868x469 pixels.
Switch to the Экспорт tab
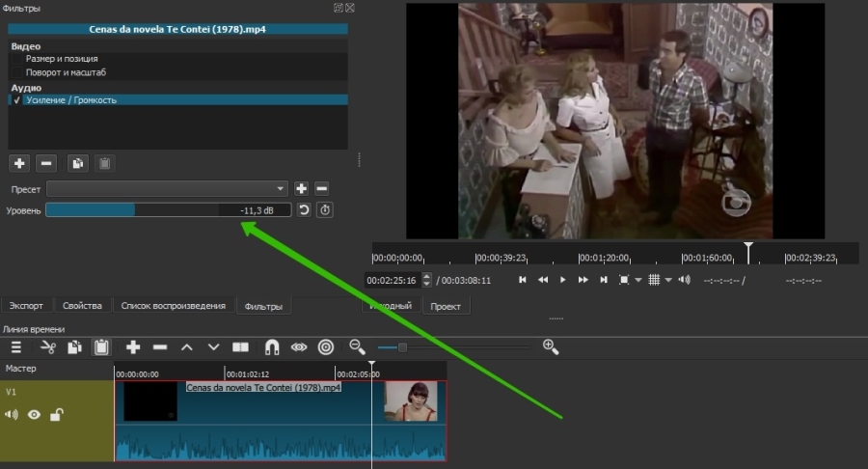coord(26,306)
